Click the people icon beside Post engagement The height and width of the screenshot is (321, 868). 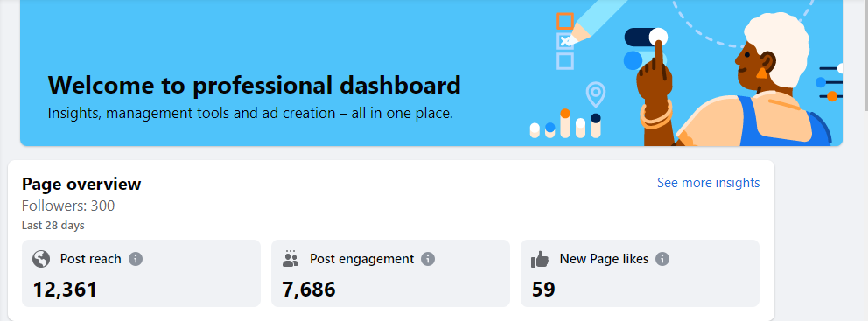[290, 258]
